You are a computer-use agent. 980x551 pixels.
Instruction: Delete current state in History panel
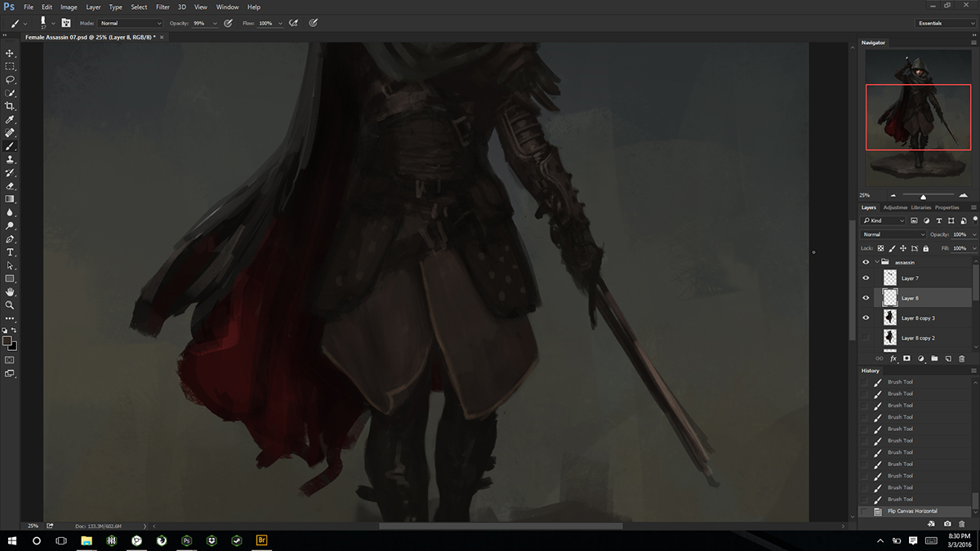(x=962, y=523)
